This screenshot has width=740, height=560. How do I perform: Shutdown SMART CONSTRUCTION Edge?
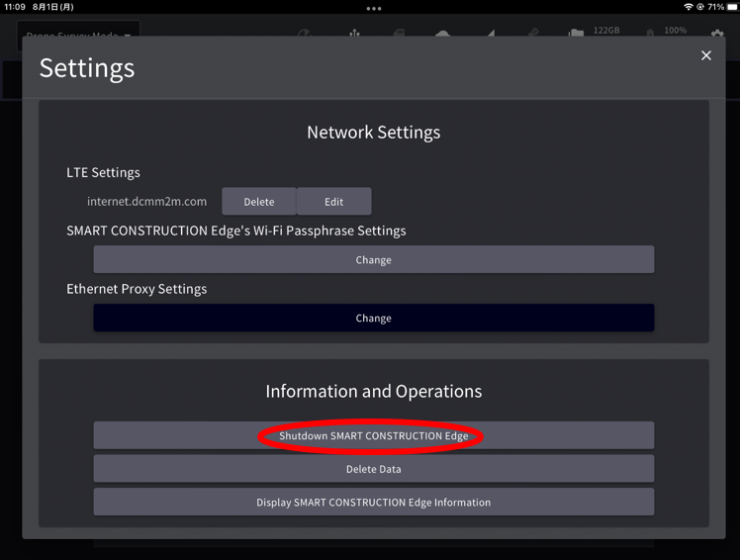tap(374, 435)
